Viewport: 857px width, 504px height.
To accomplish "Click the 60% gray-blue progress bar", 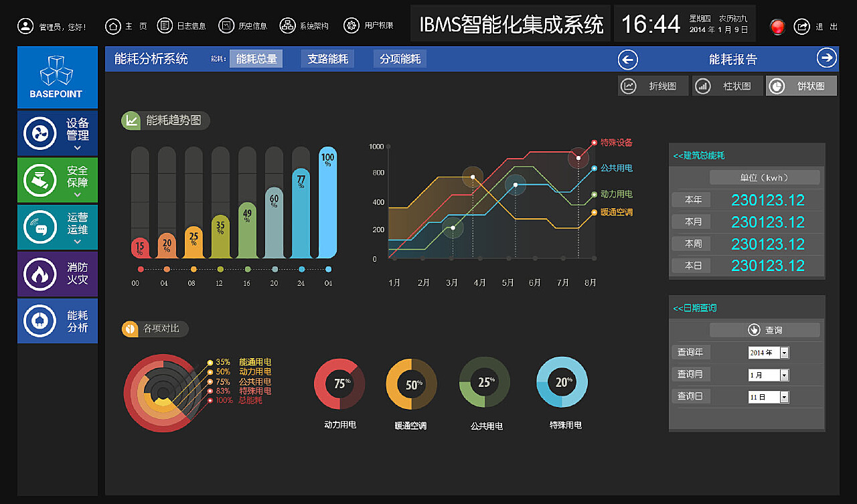I will coord(275,223).
